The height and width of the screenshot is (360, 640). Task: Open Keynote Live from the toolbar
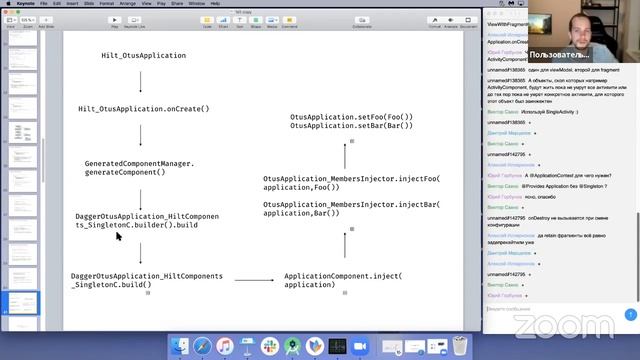click(134, 20)
